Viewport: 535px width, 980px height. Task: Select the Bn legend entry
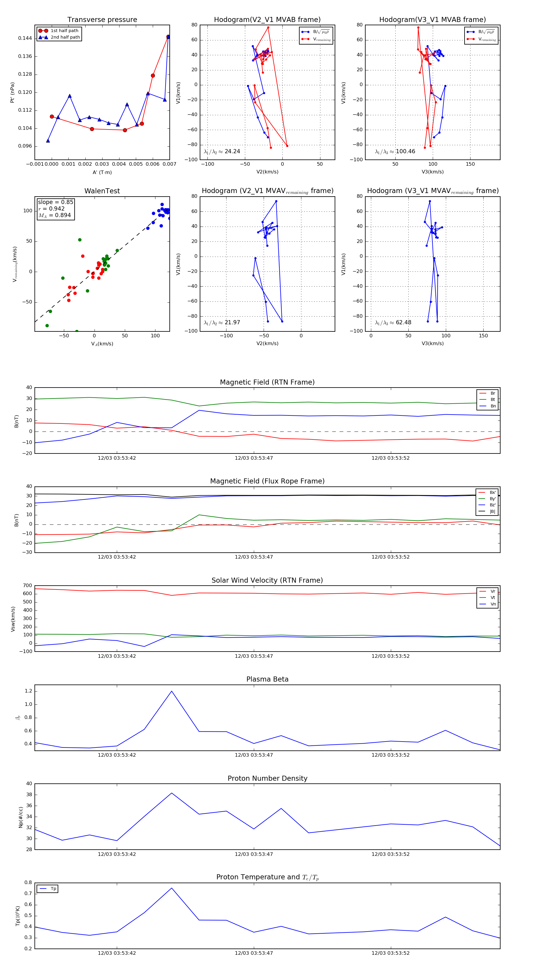(x=487, y=406)
